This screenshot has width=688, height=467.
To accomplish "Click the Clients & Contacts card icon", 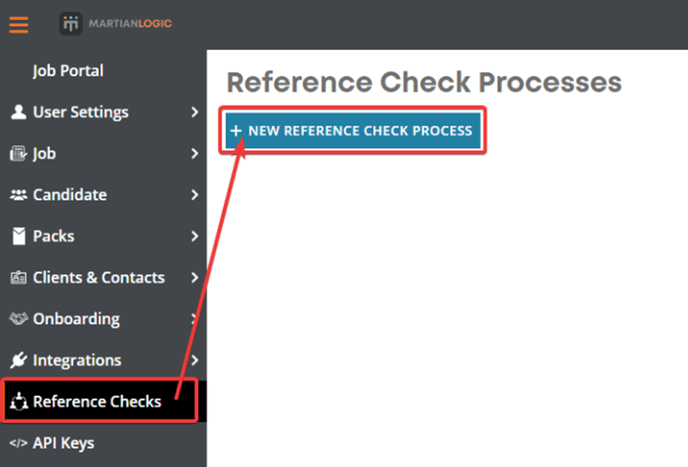I will pos(18,278).
